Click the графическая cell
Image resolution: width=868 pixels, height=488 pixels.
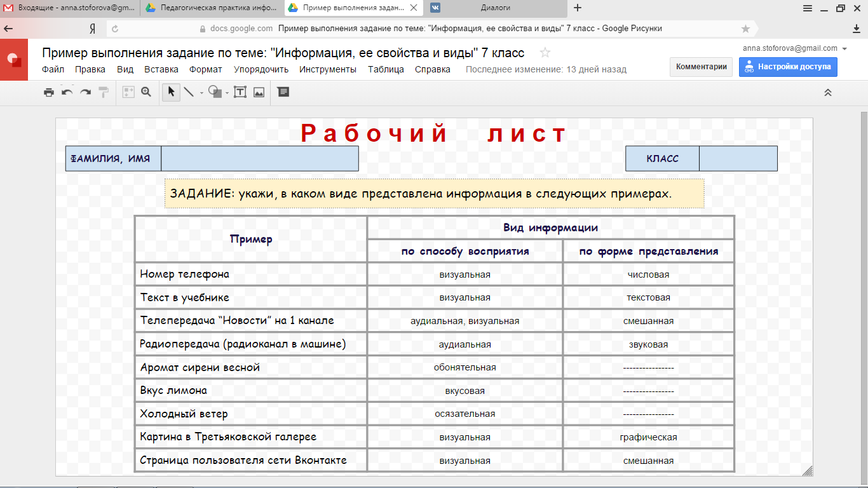coord(648,437)
